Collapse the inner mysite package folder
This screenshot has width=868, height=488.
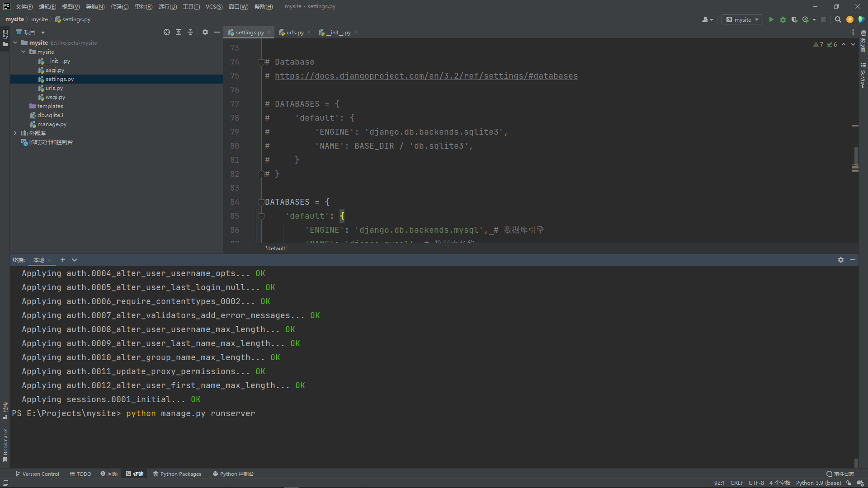pyautogui.click(x=24, y=52)
